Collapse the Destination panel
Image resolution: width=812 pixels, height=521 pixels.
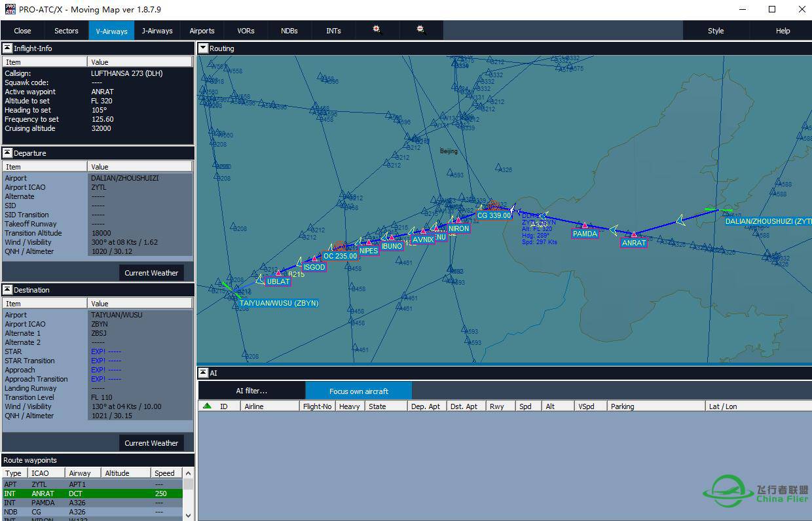[7, 290]
